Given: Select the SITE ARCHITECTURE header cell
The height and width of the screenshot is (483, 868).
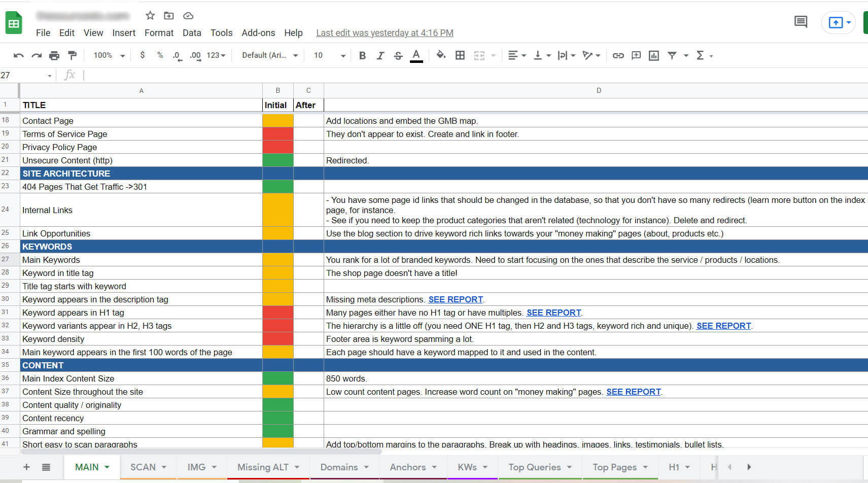Looking at the screenshot, I should [141, 174].
